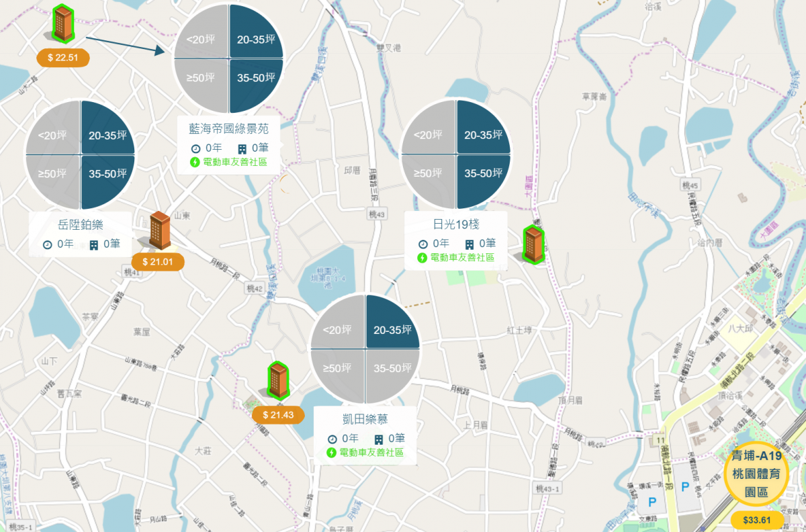The image size is (806, 532).
Task: Click the building marker above $ 22.51
Action: pos(63,23)
